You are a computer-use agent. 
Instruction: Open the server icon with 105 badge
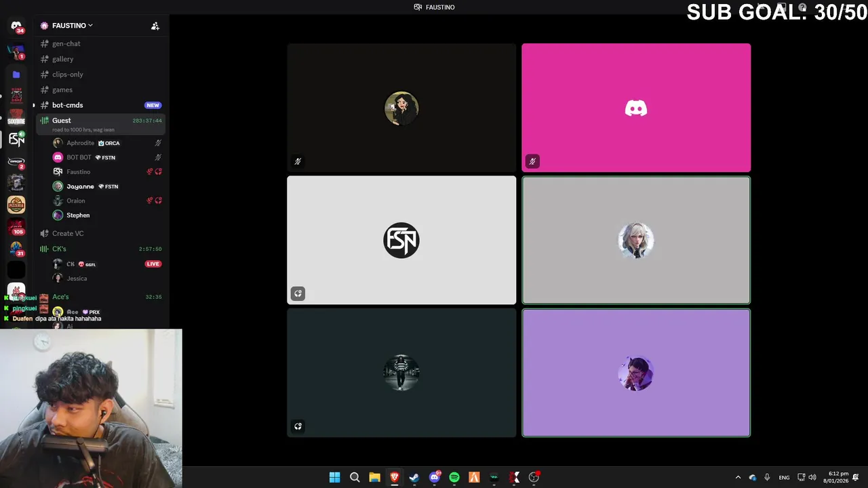coord(16,227)
